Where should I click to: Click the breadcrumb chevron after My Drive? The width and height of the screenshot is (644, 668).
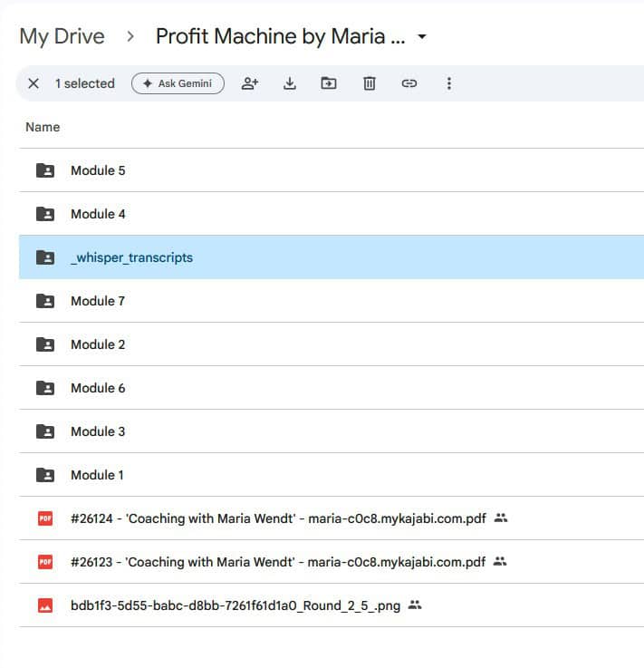[130, 36]
